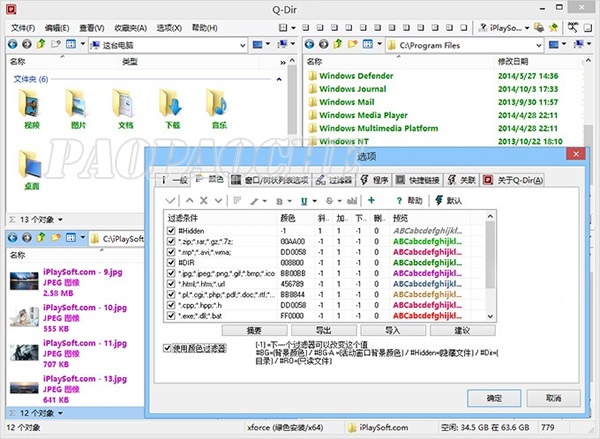Select the Windows Media Player folder
Viewport: 600px width, 439px height.
pos(363,115)
